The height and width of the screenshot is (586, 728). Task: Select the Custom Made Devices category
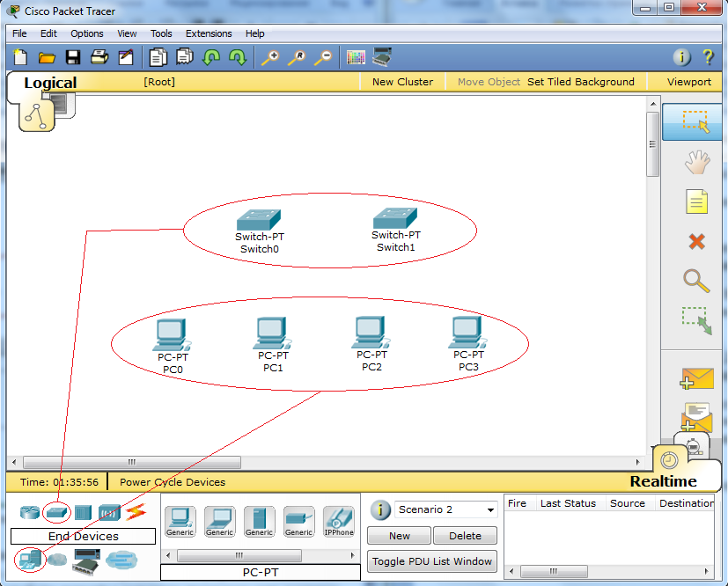(x=86, y=562)
